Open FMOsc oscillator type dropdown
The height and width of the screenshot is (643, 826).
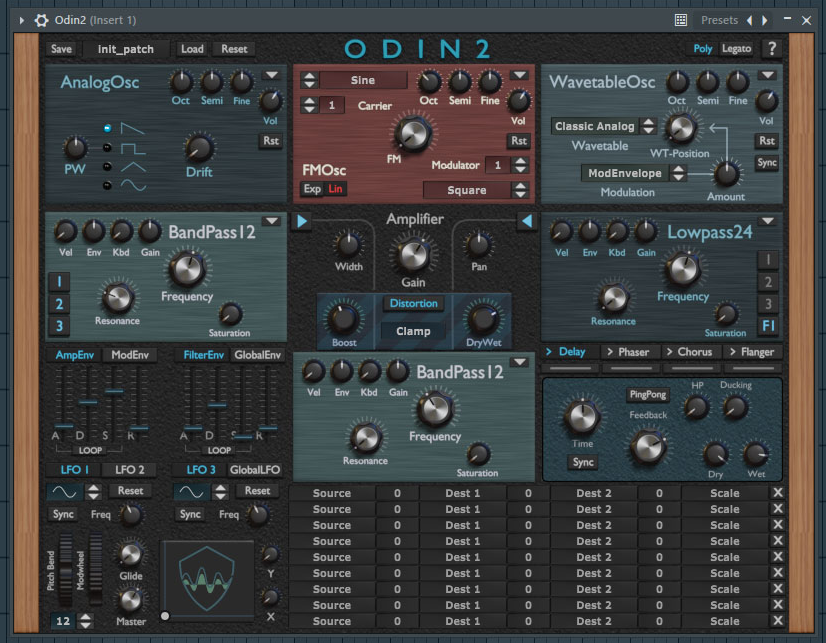(x=519, y=75)
